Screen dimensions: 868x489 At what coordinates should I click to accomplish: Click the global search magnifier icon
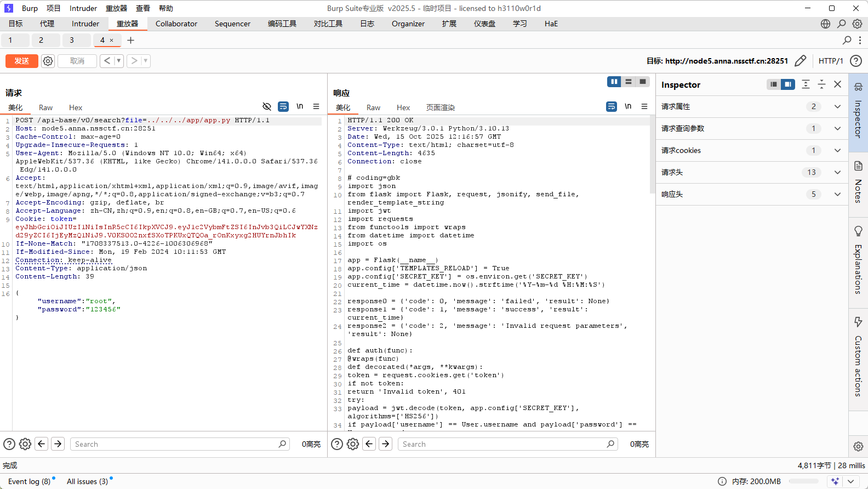pyautogui.click(x=841, y=24)
